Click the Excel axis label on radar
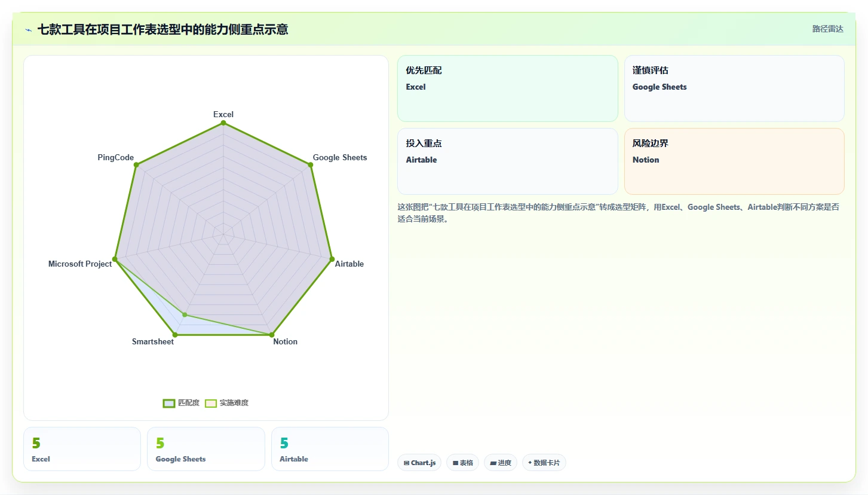The height and width of the screenshot is (495, 868). (x=223, y=114)
